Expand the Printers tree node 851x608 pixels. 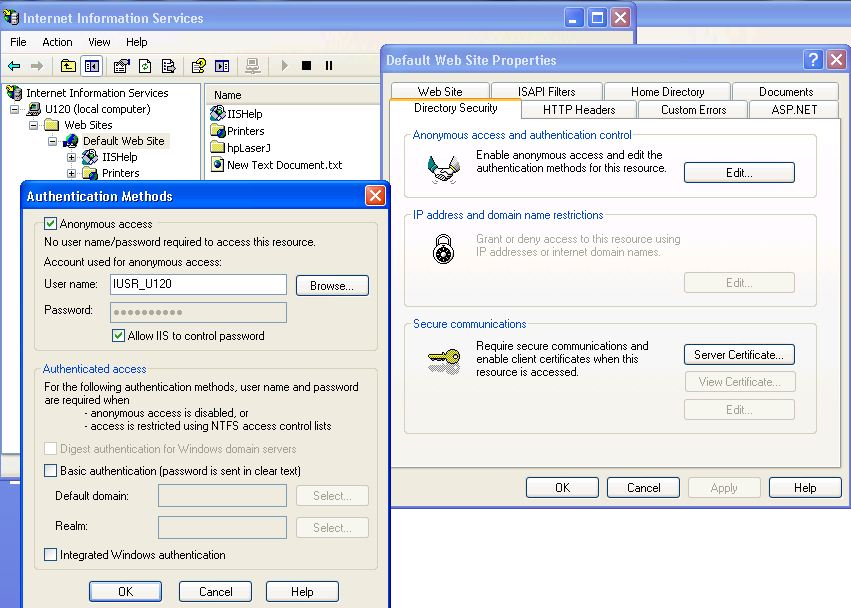point(71,173)
